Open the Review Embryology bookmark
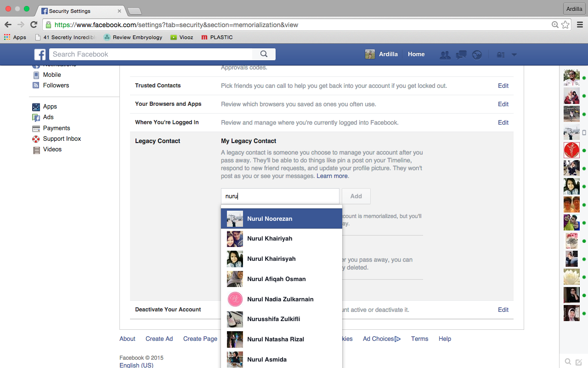 [x=133, y=37]
